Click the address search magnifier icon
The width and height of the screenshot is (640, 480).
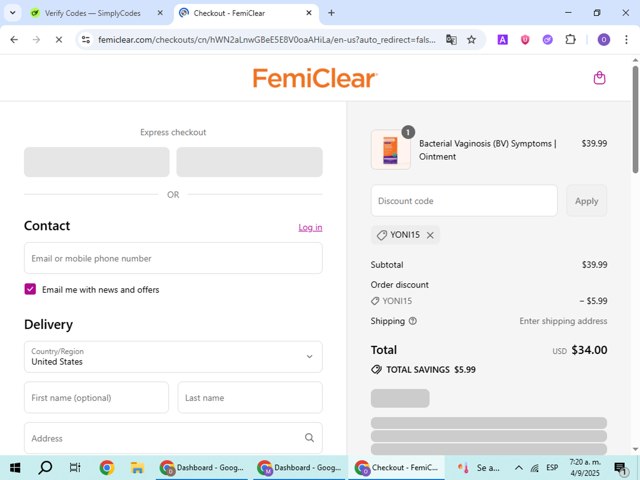click(309, 438)
